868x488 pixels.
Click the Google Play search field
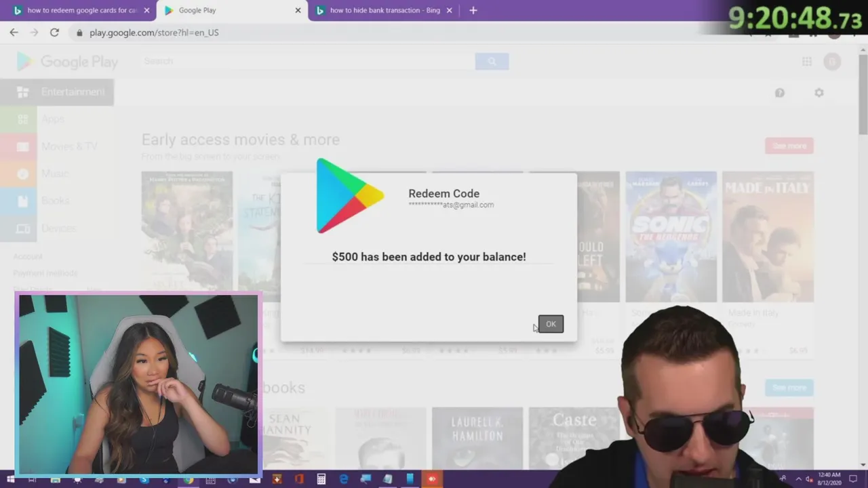tap(308, 61)
